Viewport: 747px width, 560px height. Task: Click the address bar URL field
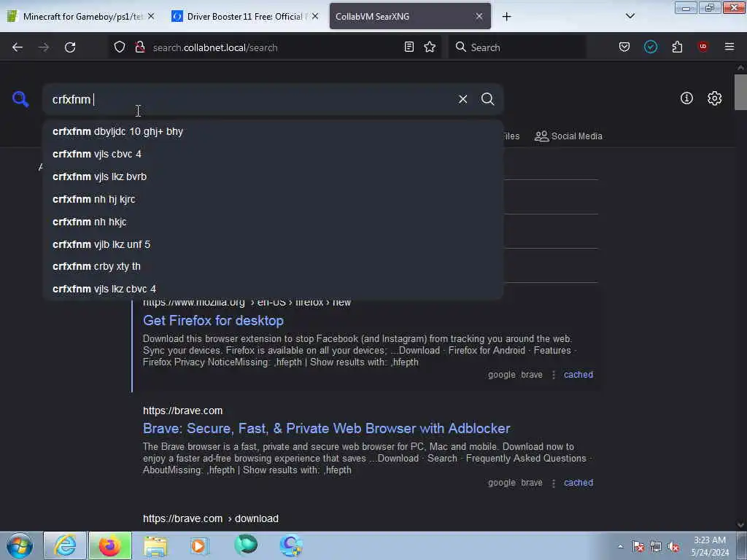click(x=274, y=47)
